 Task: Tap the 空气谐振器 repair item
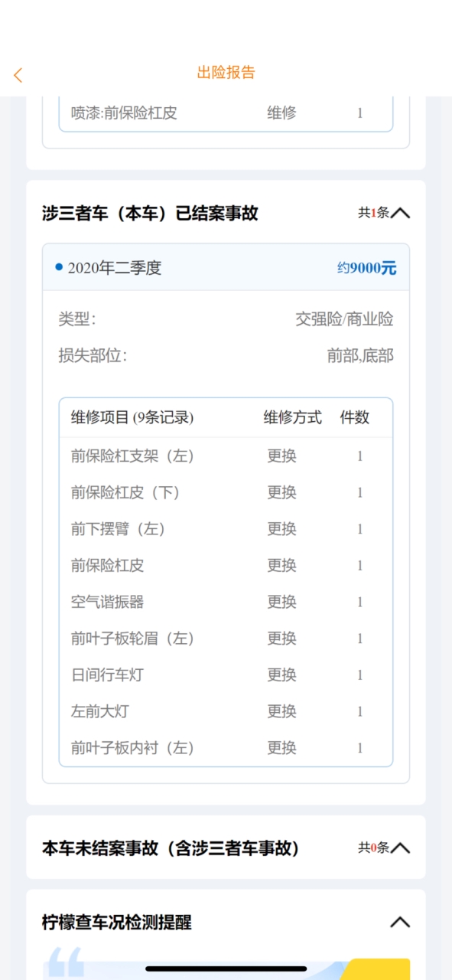click(x=107, y=602)
